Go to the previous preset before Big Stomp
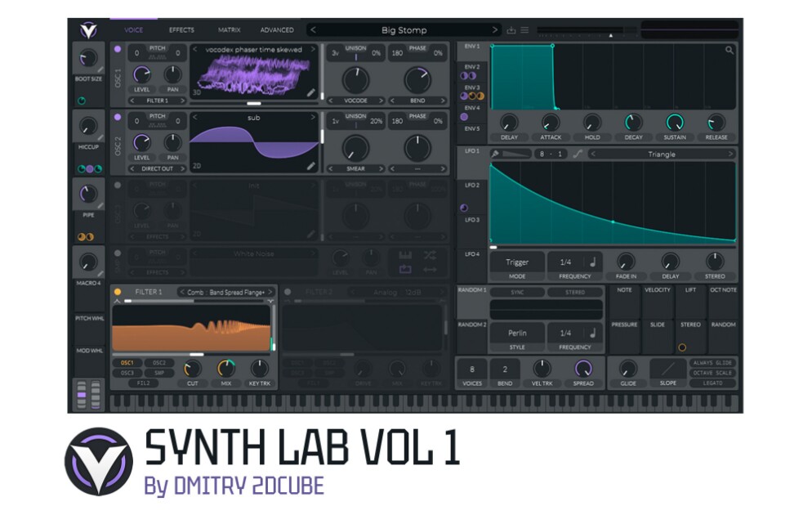Viewport: 812px width, 515px height. [x=313, y=30]
